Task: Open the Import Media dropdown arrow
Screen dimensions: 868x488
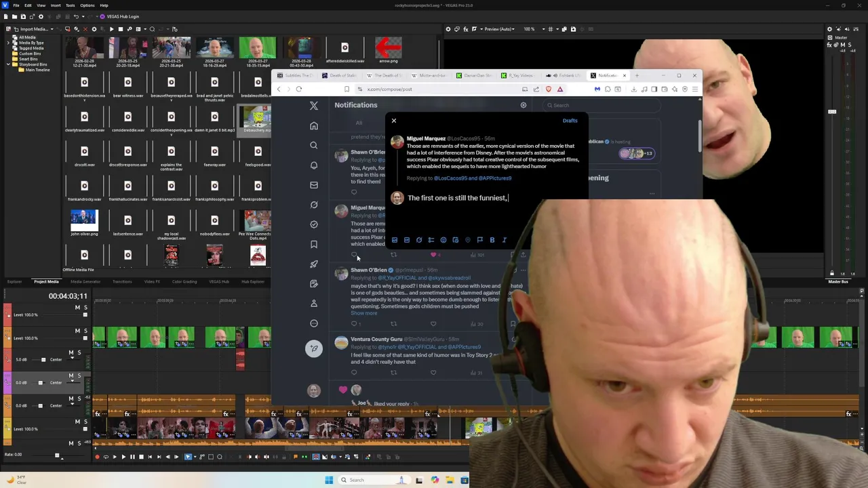Action: point(52,29)
